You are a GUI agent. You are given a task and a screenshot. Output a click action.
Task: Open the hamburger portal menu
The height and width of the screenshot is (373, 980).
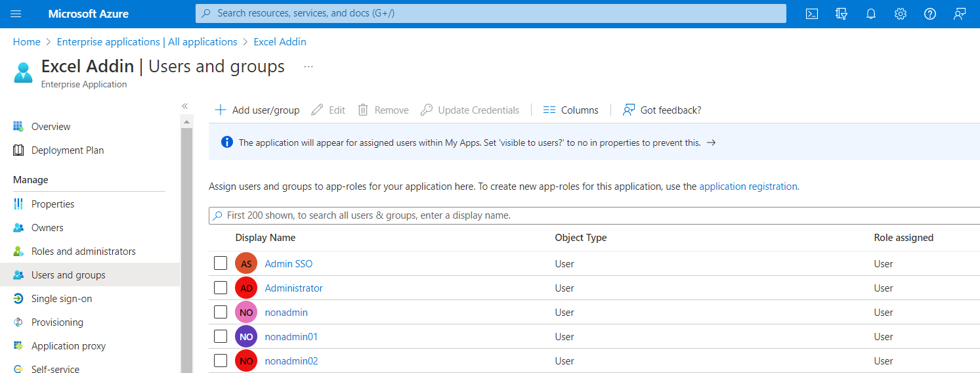[x=16, y=14]
